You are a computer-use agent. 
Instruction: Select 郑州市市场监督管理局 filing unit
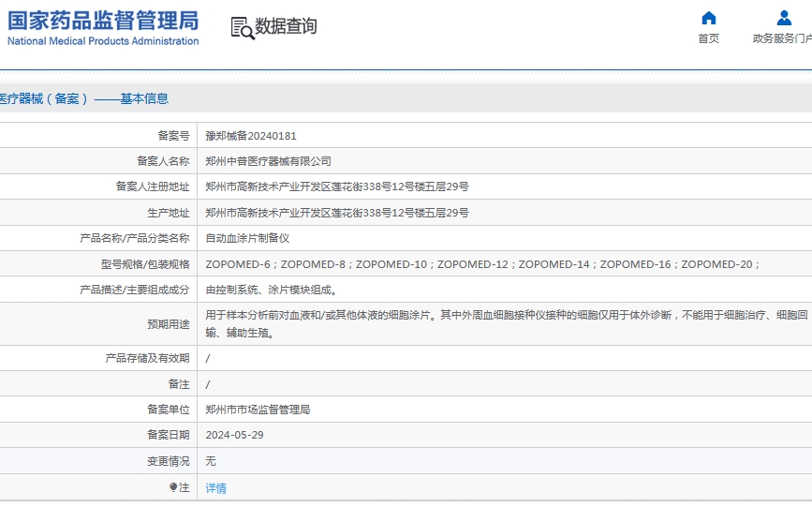coord(258,410)
